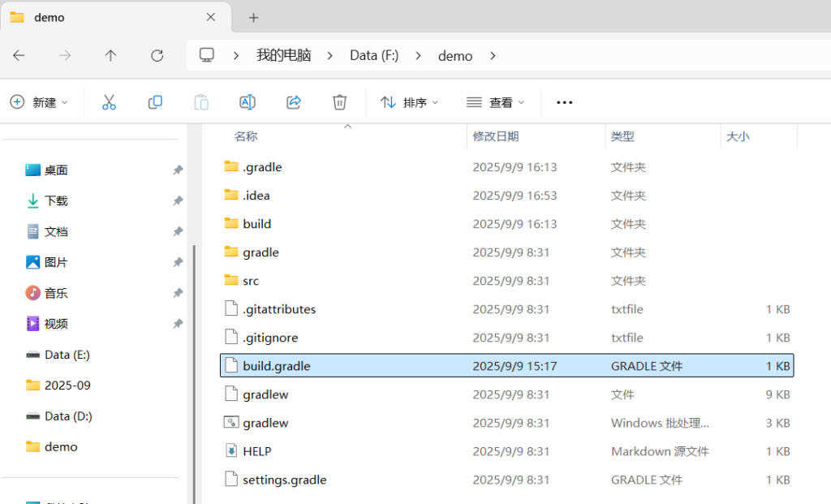This screenshot has width=831, height=504.
Task: Add a new tab with plus button
Action: (253, 17)
